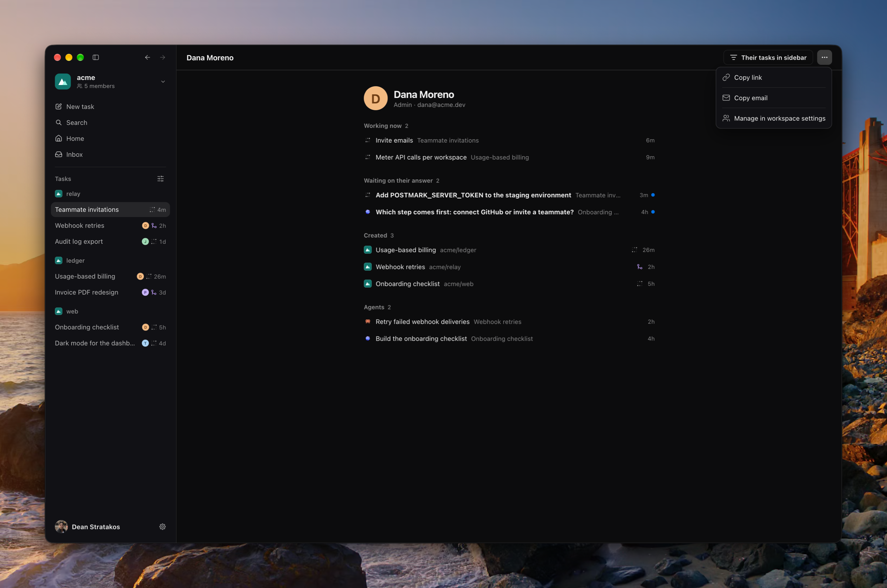Click Dana Moreno's large D avatar

tap(375, 98)
